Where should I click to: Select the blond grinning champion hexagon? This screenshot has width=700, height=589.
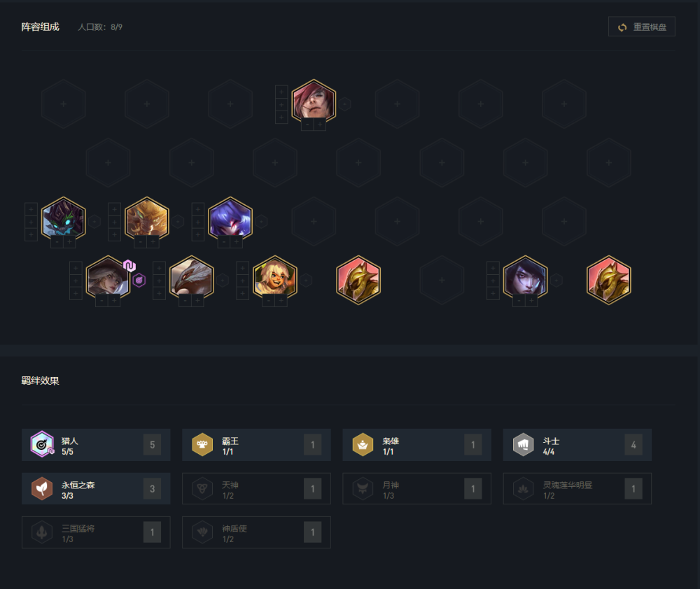pos(274,278)
